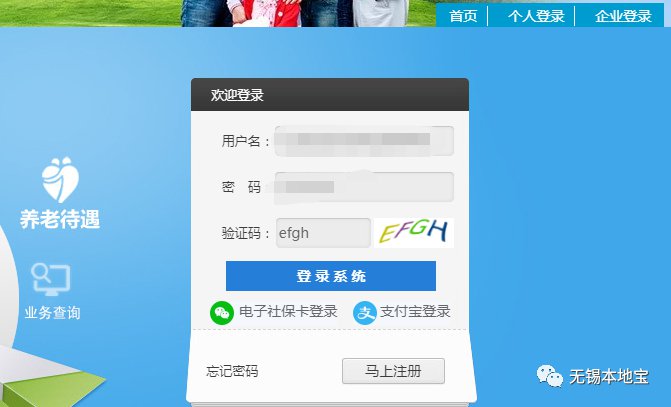The image size is (671, 407).
Task: Open the 养老待遇 heart icon
Action: pos(60,180)
